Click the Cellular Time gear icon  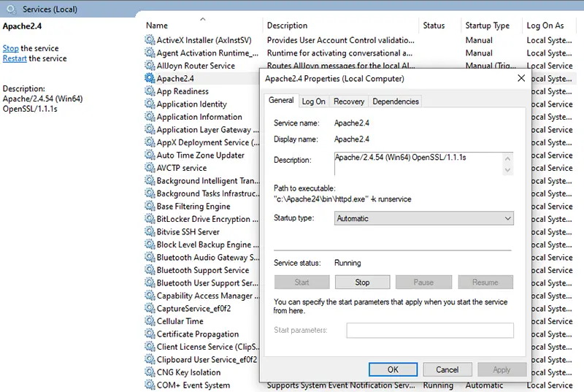pyautogui.click(x=150, y=321)
